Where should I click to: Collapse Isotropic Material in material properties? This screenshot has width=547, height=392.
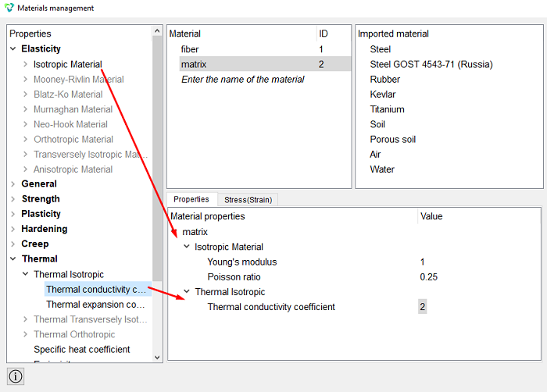(x=187, y=247)
